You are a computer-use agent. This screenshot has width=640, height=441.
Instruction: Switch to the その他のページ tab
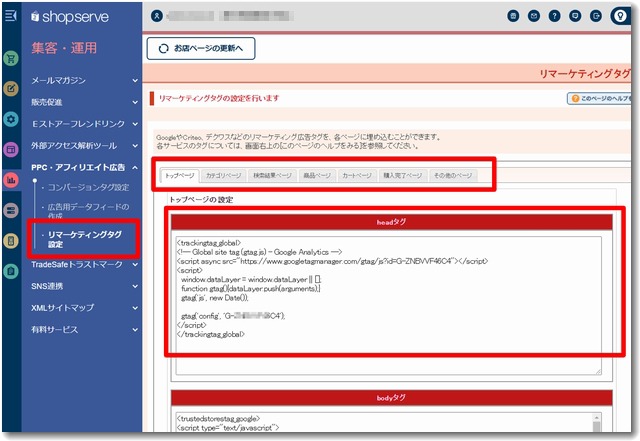point(453,176)
